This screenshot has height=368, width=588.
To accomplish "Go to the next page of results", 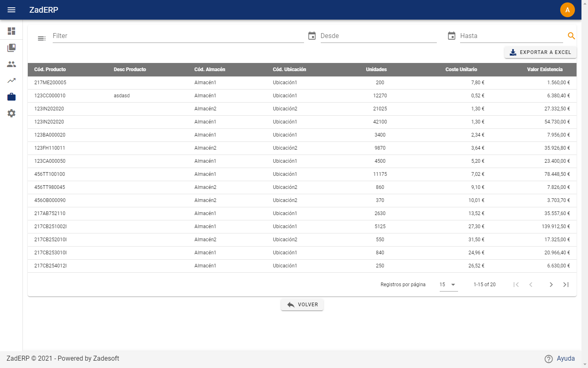I will click(551, 285).
